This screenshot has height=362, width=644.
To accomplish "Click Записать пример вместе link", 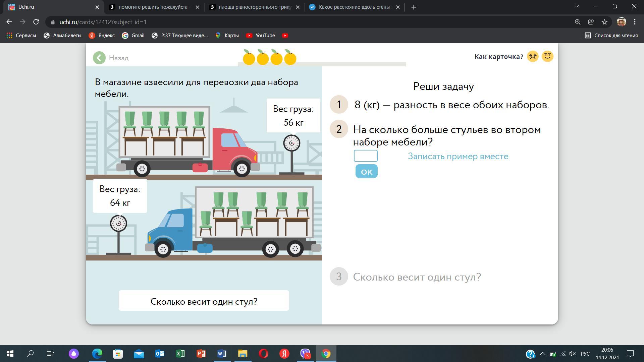I will click(458, 156).
